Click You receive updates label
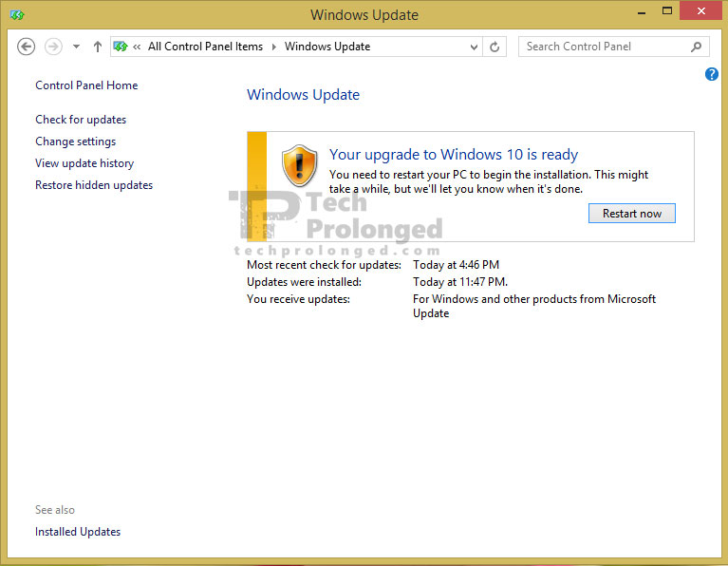The image size is (728, 566). point(298,299)
